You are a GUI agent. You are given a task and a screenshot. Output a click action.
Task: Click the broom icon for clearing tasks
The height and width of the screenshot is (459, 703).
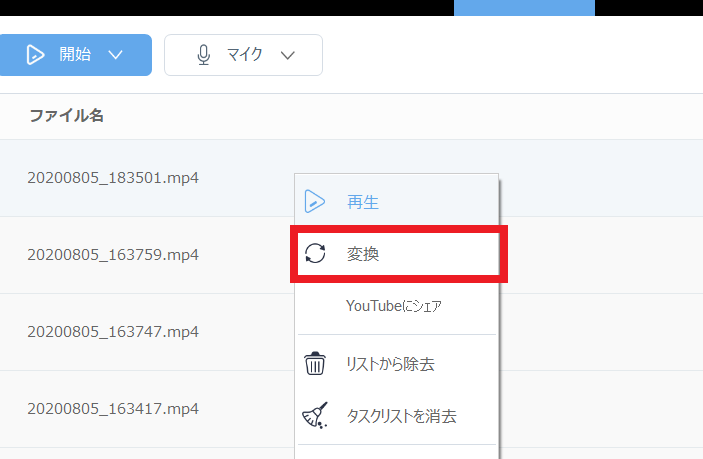coord(315,415)
